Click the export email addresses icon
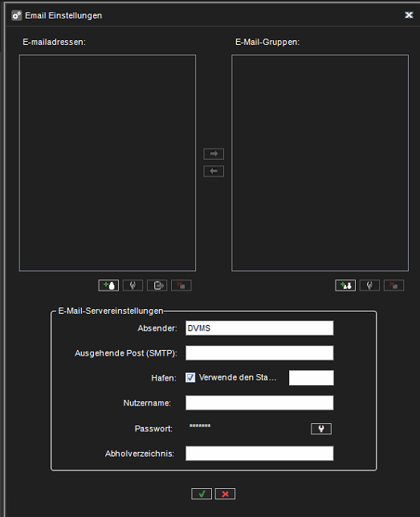Viewport: 420px width, 517px height. point(157,285)
